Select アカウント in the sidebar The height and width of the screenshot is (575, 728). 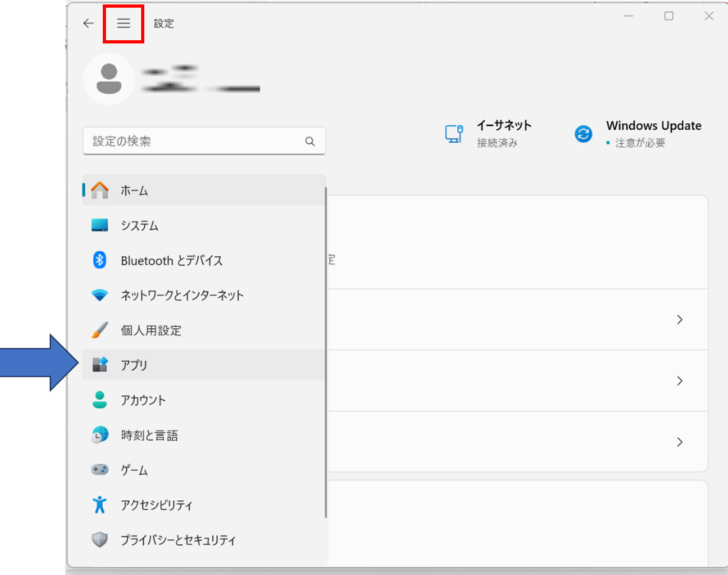click(143, 401)
